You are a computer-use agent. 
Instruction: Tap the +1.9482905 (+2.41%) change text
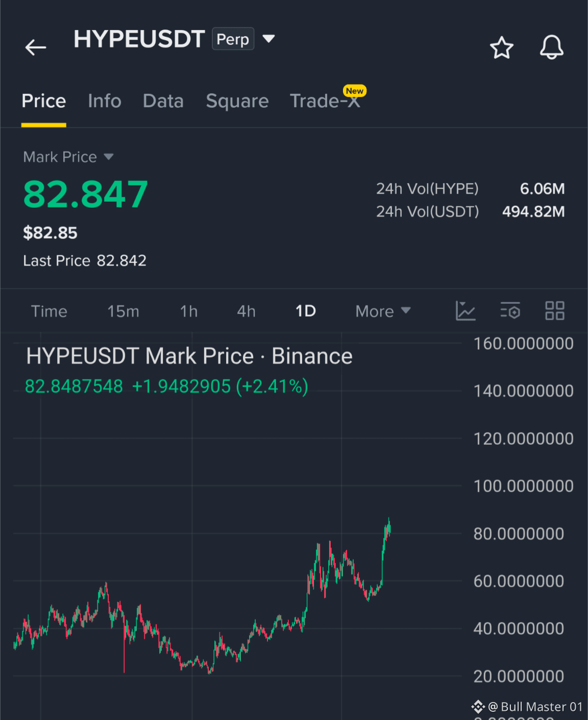(220, 387)
